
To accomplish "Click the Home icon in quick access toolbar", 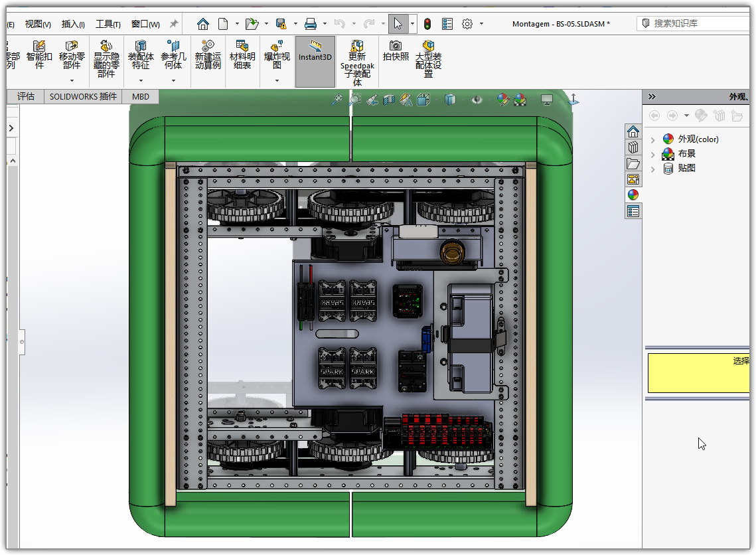I will [203, 24].
